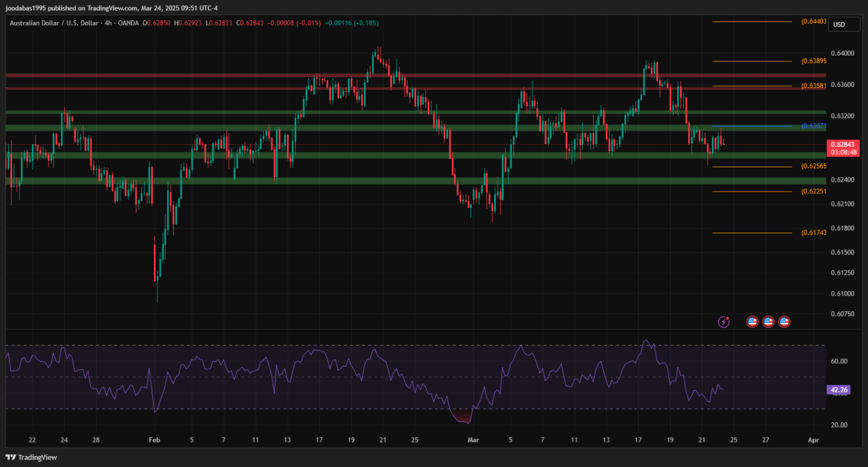
Task: Click date 24 on the time axis
Action: [x=64, y=440]
